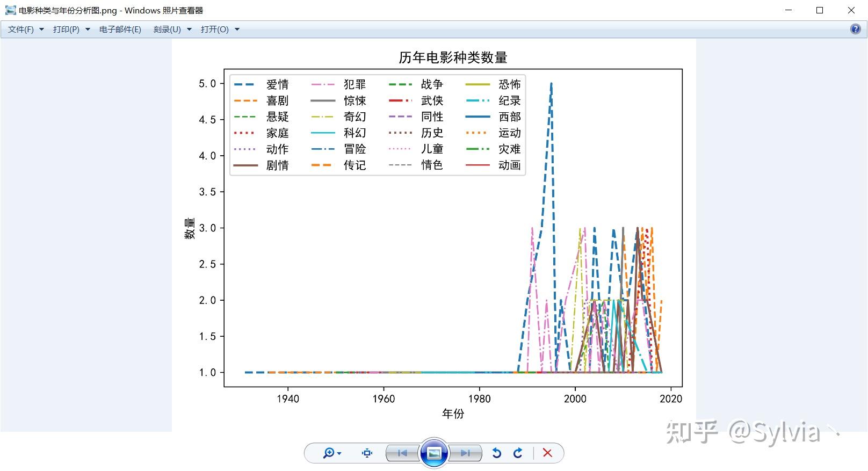868x471 pixels.
Task: Close the photo viewer window
Action: pyautogui.click(x=851, y=10)
